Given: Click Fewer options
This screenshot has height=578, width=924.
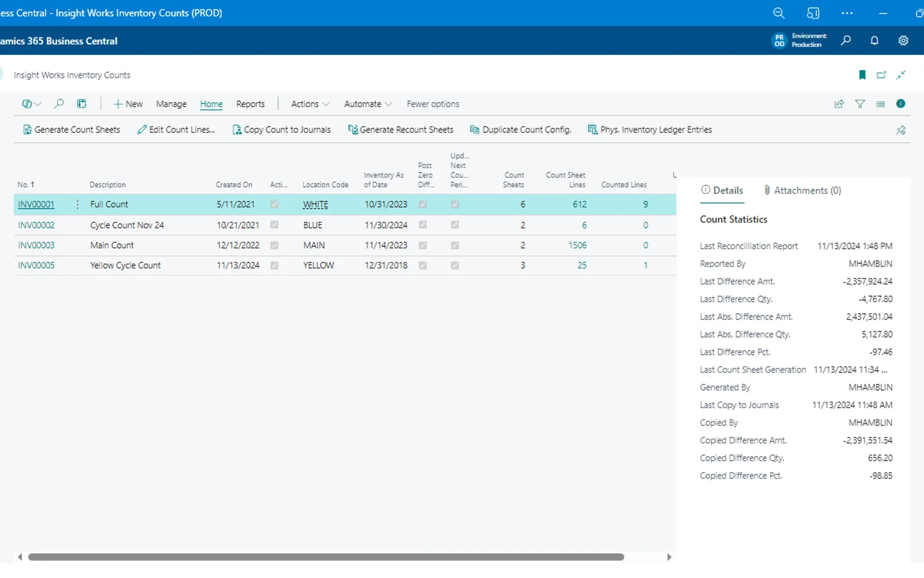Looking at the screenshot, I should click(433, 104).
